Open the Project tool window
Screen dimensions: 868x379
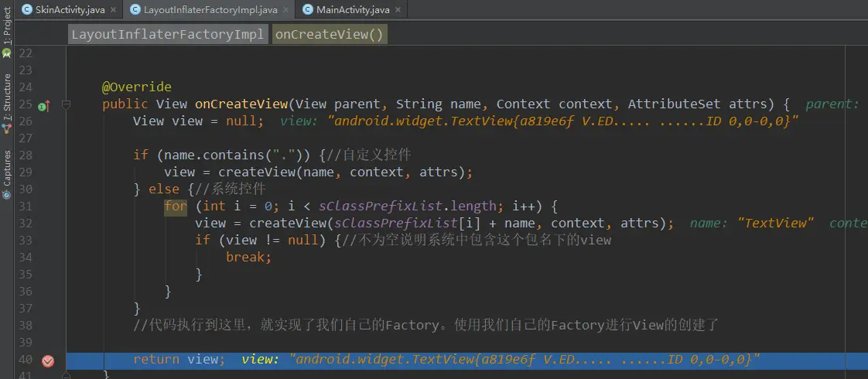tap(7, 26)
